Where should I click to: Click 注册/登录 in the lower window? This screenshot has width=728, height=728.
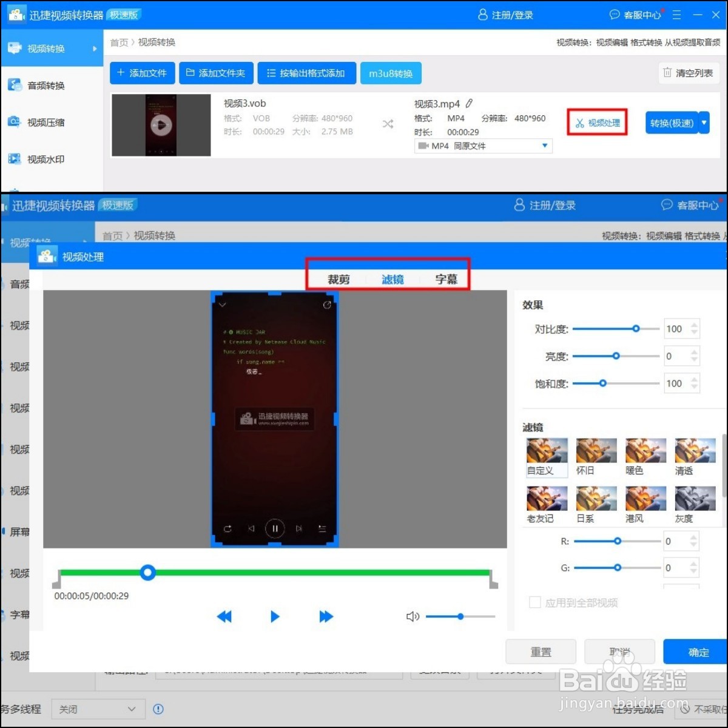tap(545, 206)
